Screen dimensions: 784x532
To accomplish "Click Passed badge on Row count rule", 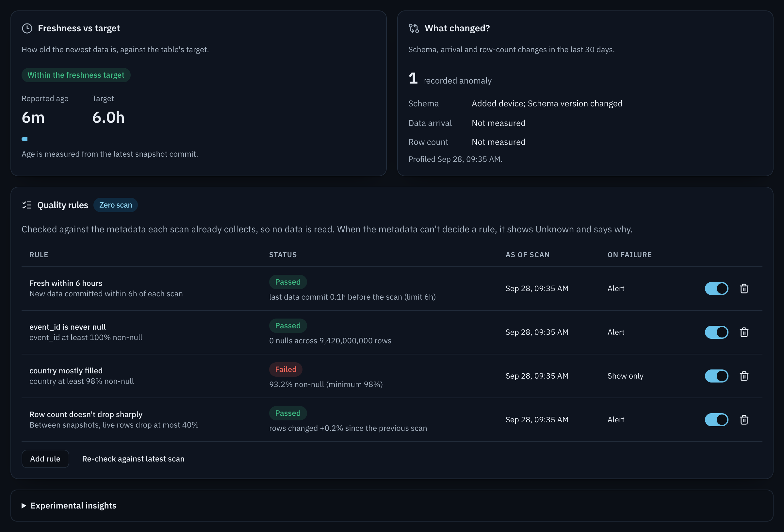I will click(288, 413).
